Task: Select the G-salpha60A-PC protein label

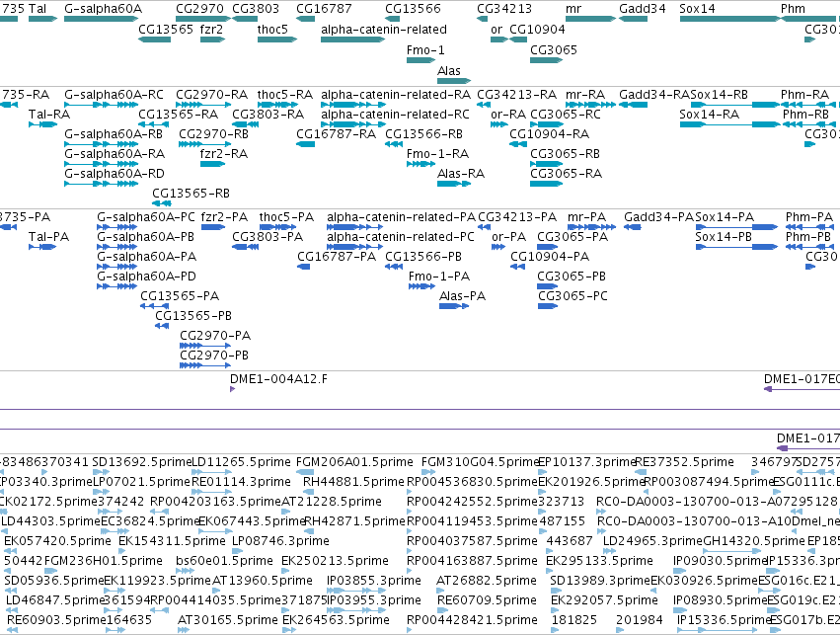Action: click(146, 217)
